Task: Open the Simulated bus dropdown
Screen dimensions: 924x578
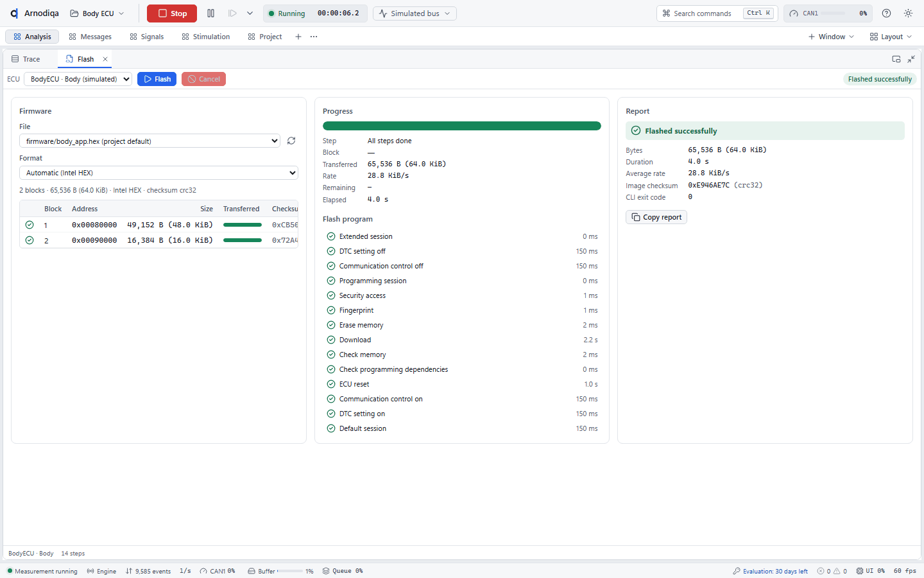Action: (x=415, y=13)
